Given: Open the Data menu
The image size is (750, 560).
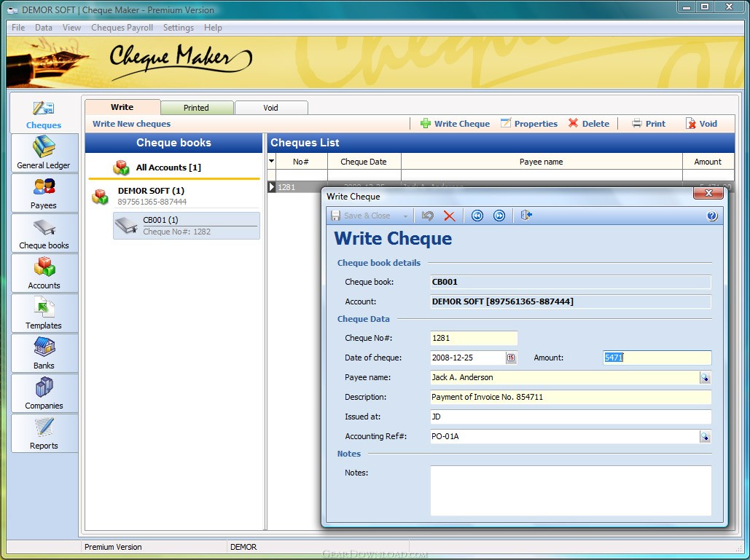Looking at the screenshot, I should point(44,28).
